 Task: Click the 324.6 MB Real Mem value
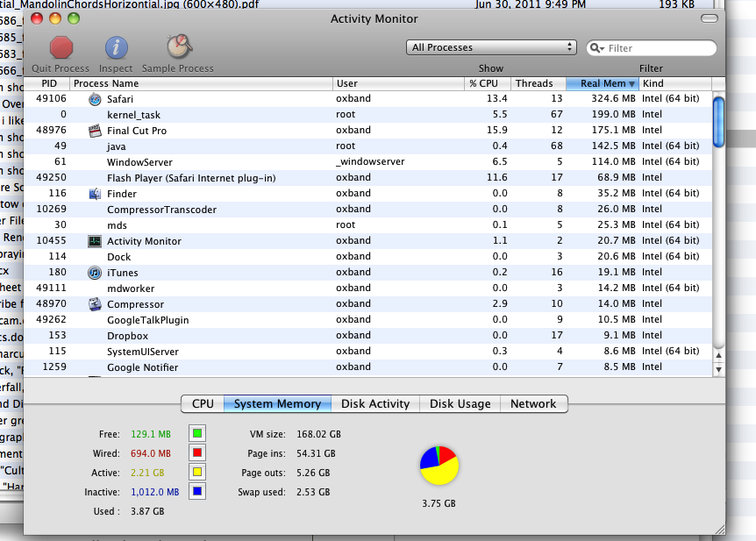pyautogui.click(x=613, y=98)
